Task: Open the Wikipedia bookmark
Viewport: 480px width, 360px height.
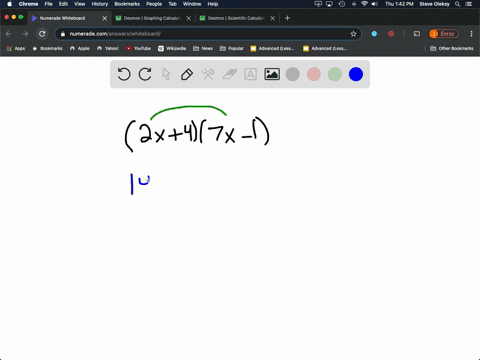Action: 172,48
